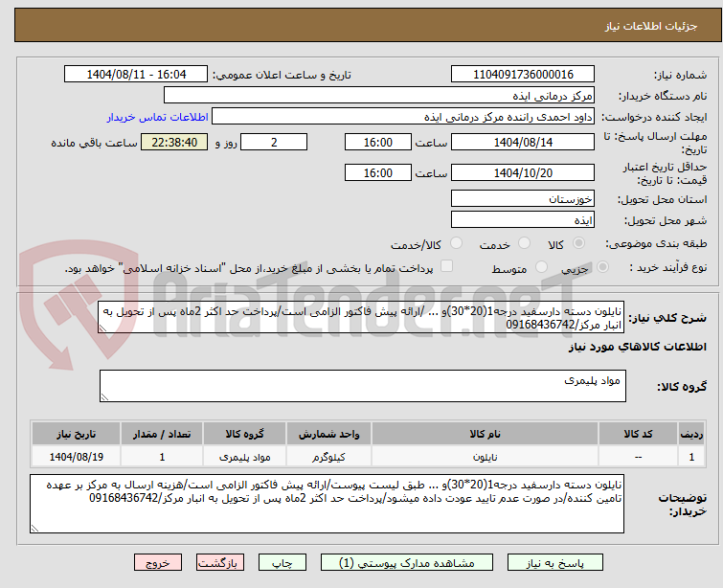
Task: Click the جزئیات اطلاعات نیاز page header
Action: coord(650,26)
